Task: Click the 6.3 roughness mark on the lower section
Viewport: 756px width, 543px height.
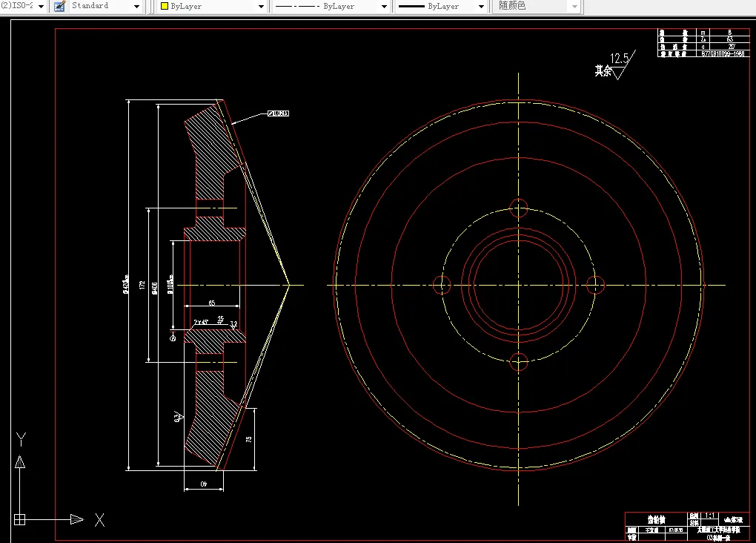Action: pyautogui.click(x=179, y=417)
